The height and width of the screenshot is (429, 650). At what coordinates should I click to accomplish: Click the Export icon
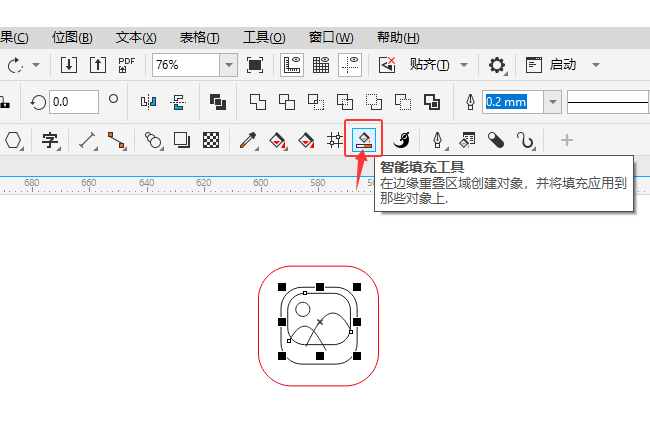point(98,65)
